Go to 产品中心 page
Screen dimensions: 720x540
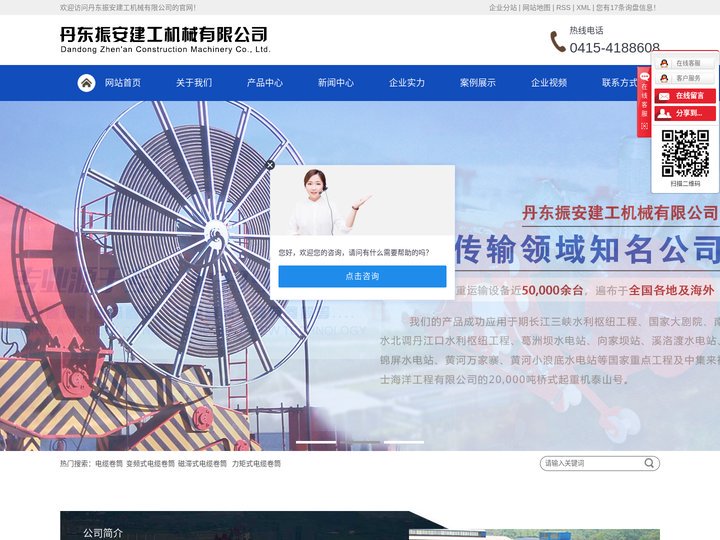click(x=265, y=83)
